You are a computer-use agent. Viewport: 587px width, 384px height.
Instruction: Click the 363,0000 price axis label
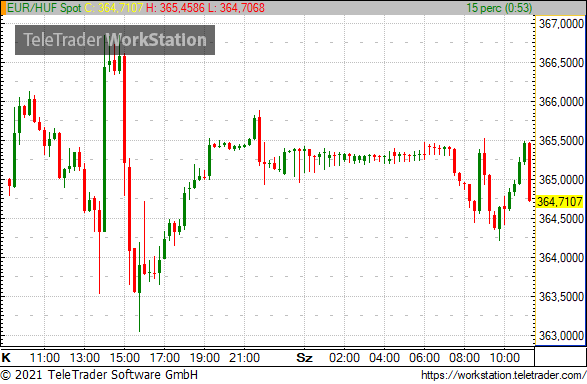point(561,336)
